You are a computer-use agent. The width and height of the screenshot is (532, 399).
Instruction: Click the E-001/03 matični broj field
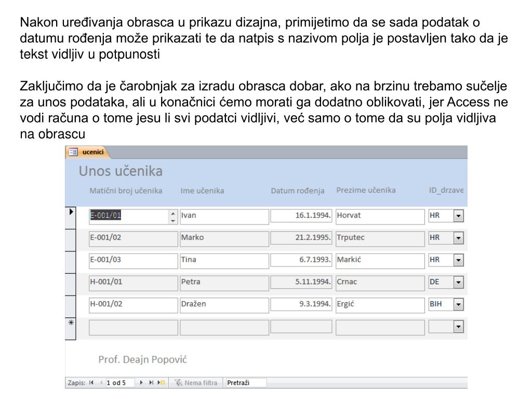(x=134, y=261)
